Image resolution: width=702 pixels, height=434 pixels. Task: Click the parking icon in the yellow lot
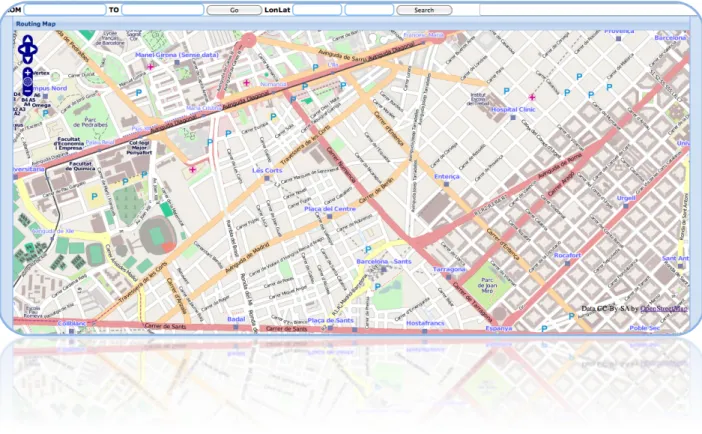94,196
